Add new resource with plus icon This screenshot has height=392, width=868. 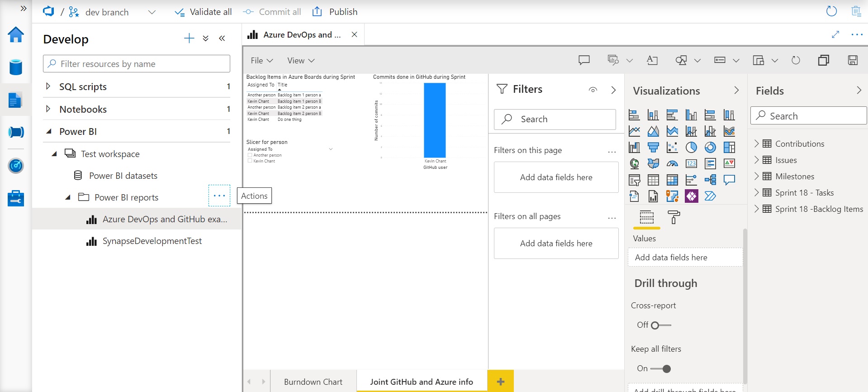click(x=189, y=38)
